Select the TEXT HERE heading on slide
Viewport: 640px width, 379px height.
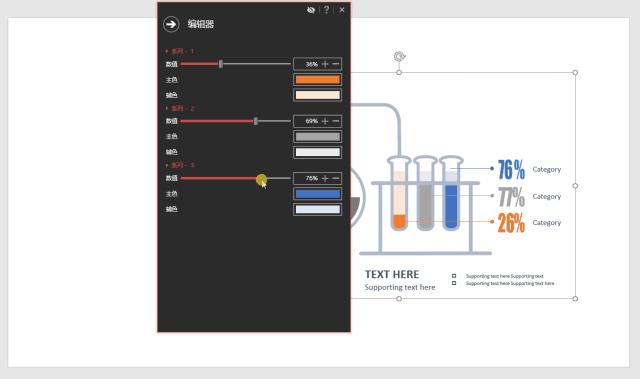coord(392,274)
